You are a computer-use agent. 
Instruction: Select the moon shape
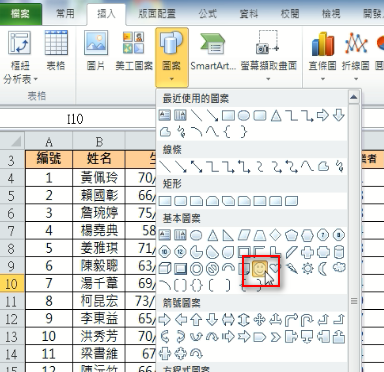pos(323,268)
